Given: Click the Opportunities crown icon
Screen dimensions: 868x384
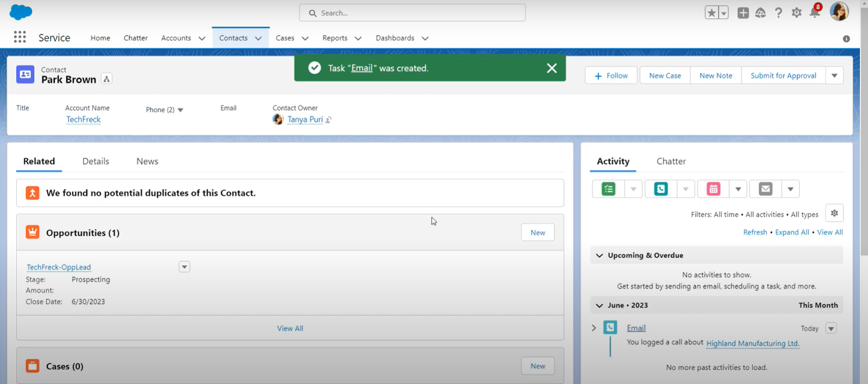Looking at the screenshot, I should click(33, 232).
